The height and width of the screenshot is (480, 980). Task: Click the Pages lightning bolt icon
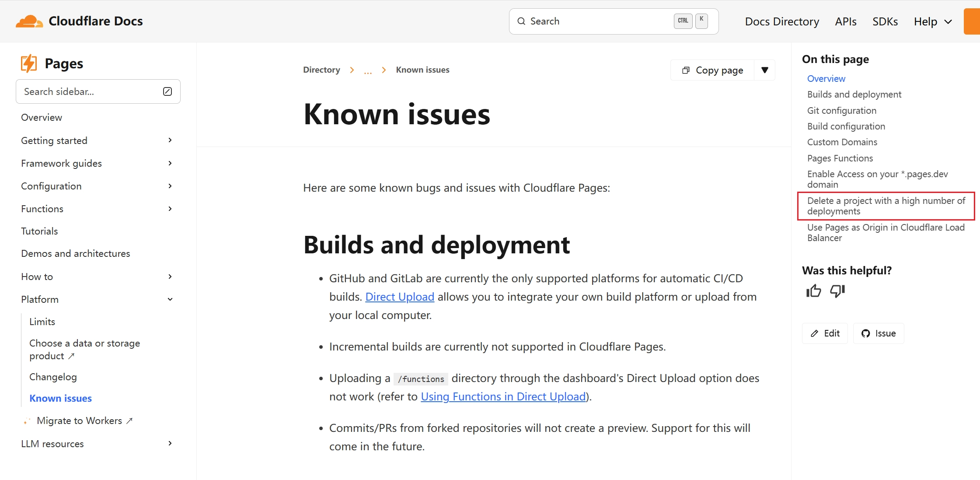(x=29, y=63)
